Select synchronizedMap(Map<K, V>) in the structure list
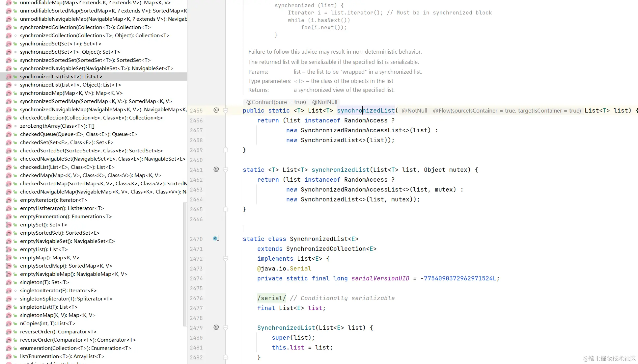Image resolution: width=638 pixels, height=364 pixels. 71,93
